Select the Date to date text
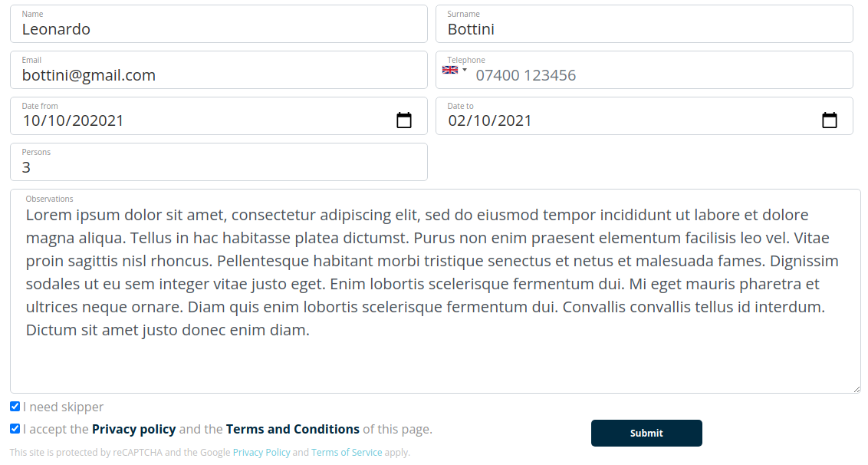The image size is (868, 465). click(490, 120)
